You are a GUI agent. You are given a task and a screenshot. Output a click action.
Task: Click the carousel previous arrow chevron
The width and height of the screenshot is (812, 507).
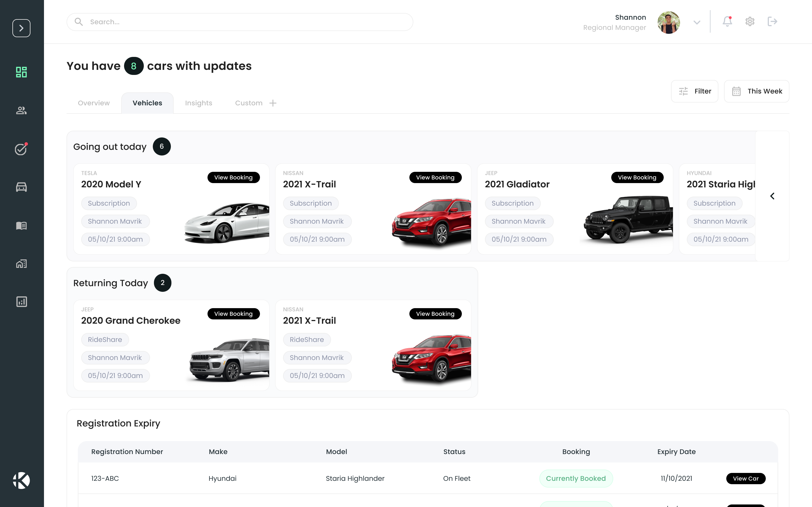(772, 196)
